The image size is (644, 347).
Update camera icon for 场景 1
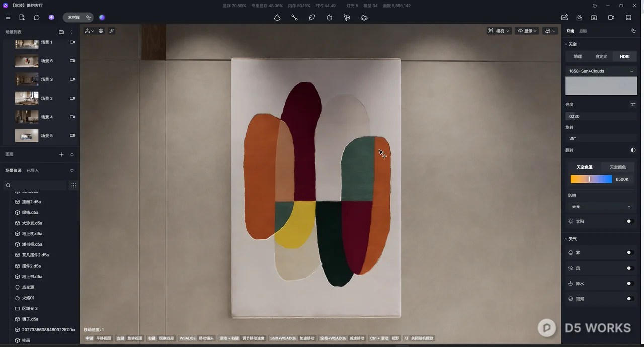click(x=72, y=42)
